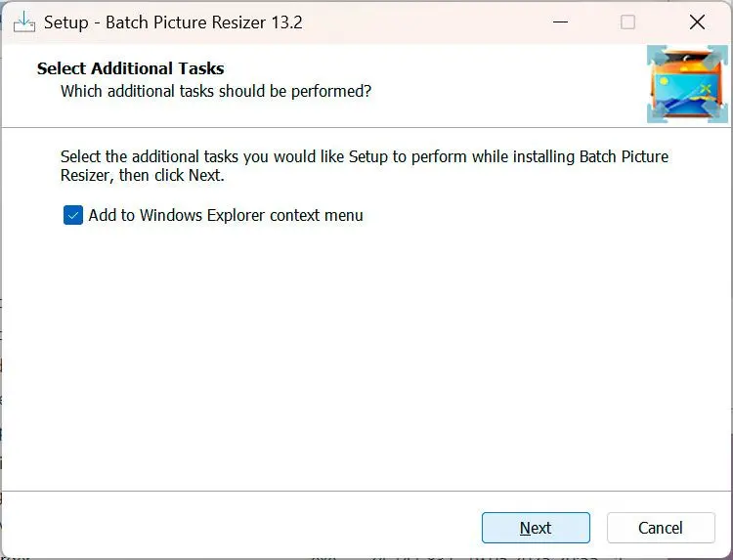Click the 'Select Additional Tasks' heading
The image size is (733, 560).
point(130,68)
